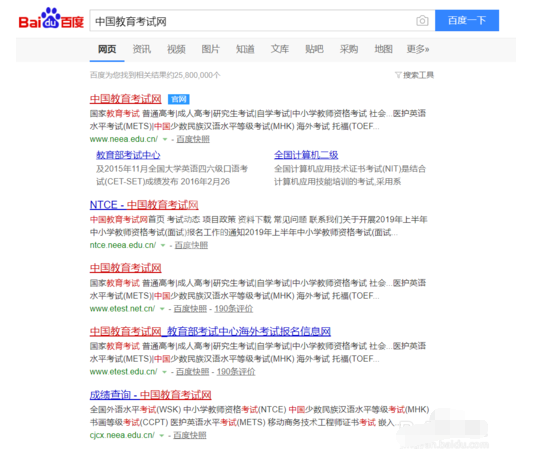Click the Baidu logo
Image resolution: width=557 pixels, height=449 pixels.
point(51,18)
